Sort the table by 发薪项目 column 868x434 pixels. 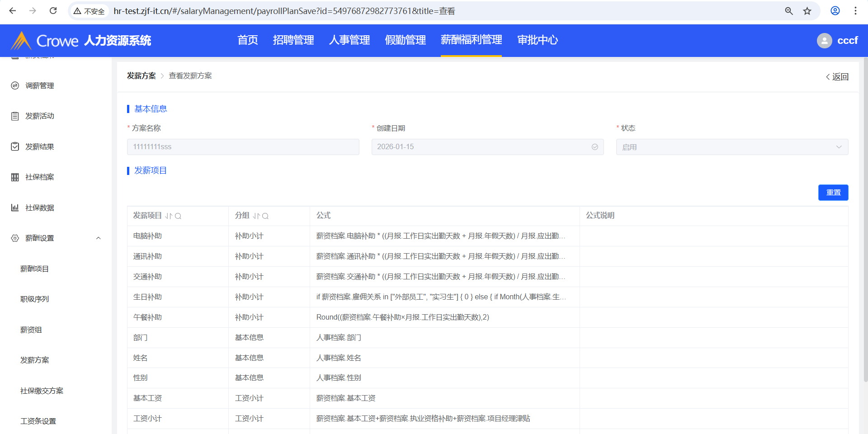[x=168, y=216]
